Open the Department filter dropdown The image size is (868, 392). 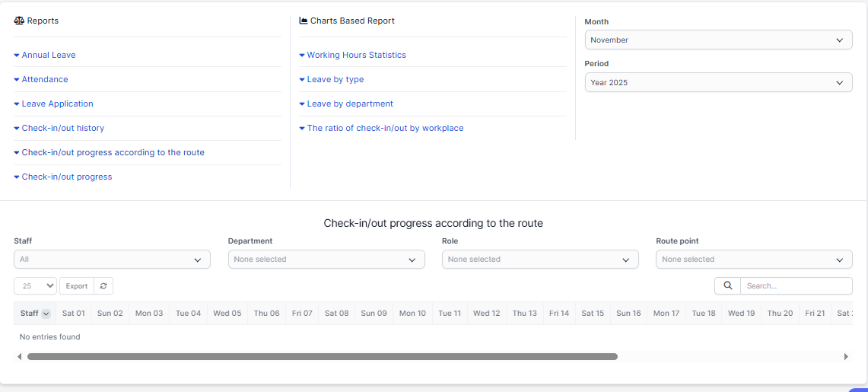[326, 260]
